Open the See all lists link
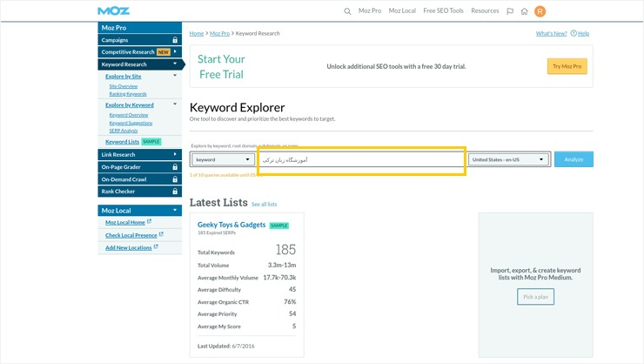644x364 pixels. click(264, 204)
